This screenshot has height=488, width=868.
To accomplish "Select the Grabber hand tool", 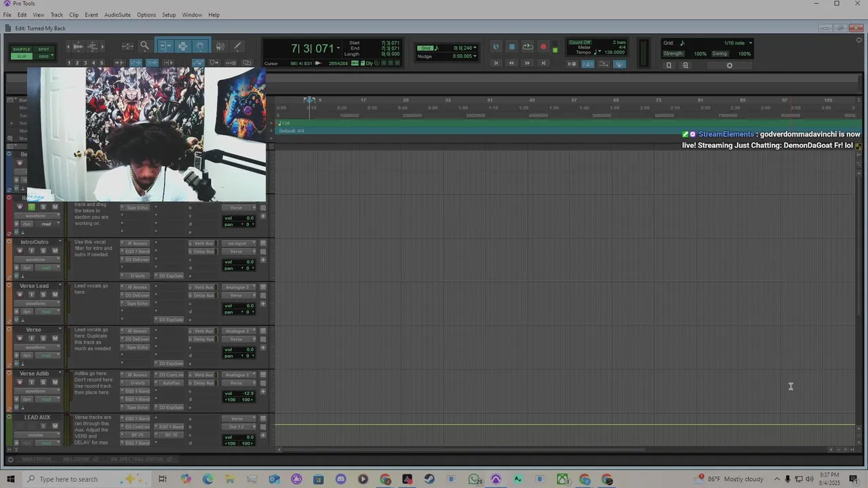I will (201, 46).
